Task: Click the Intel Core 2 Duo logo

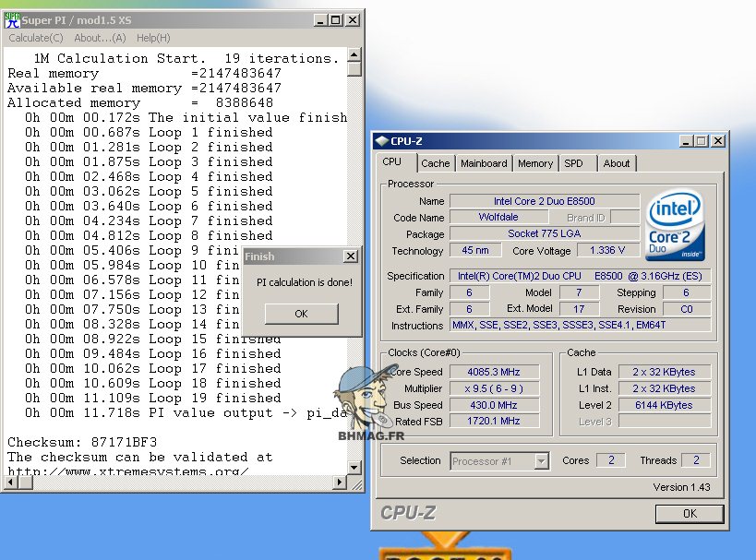Action: (675, 225)
